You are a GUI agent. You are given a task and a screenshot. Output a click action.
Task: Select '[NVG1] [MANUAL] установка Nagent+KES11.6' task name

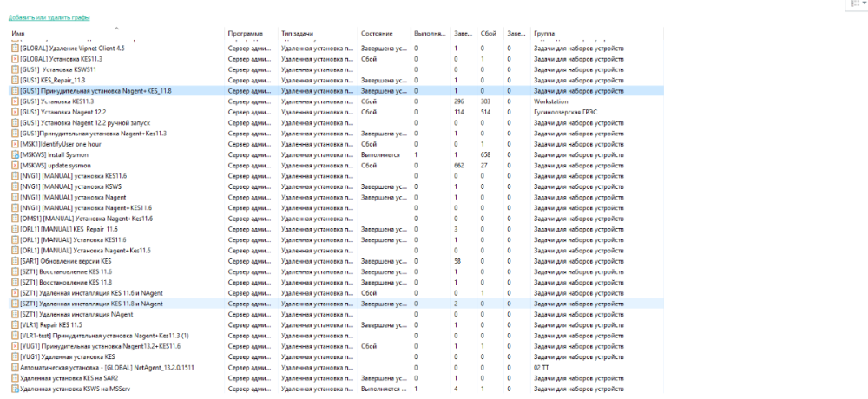(x=86, y=208)
